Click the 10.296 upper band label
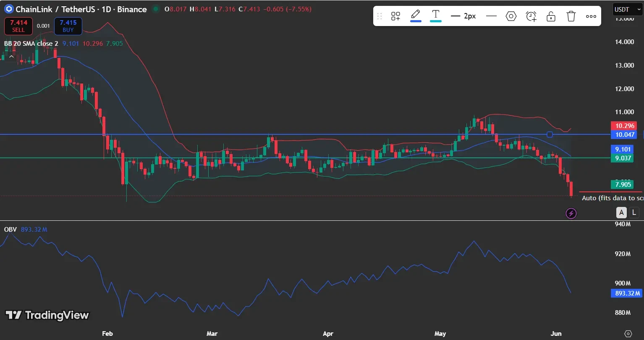The height and width of the screenshot is (340, 644). (x=625, y=126)
